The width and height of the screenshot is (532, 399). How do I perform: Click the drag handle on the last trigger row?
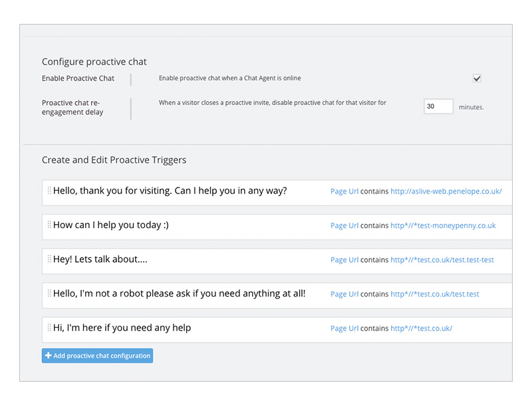(x=49, y=328)
